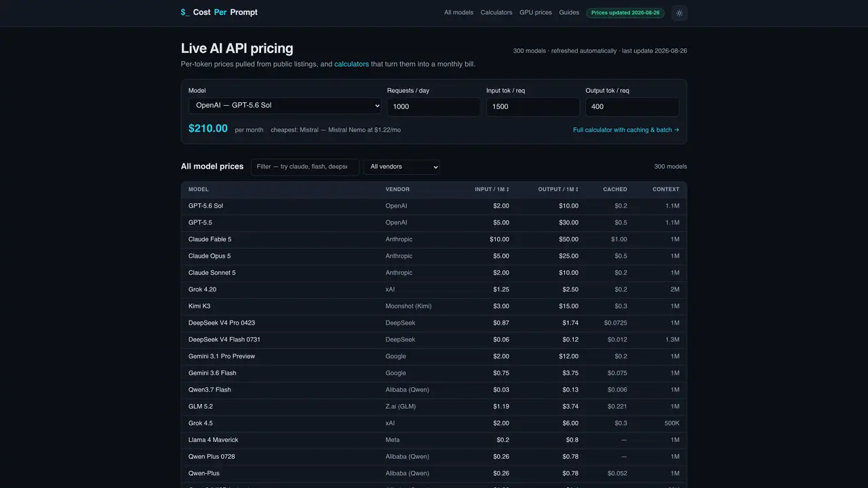Click the Cost Per Prompt logo
868x488 pixels.
pos(219,12)
